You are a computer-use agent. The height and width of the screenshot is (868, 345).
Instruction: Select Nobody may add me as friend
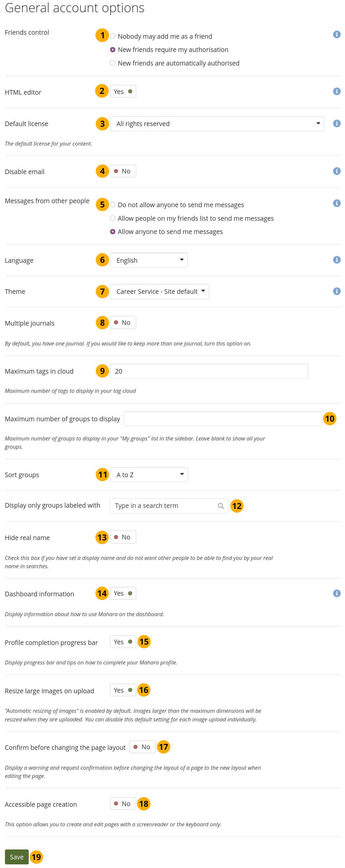(x=113, y=36)
